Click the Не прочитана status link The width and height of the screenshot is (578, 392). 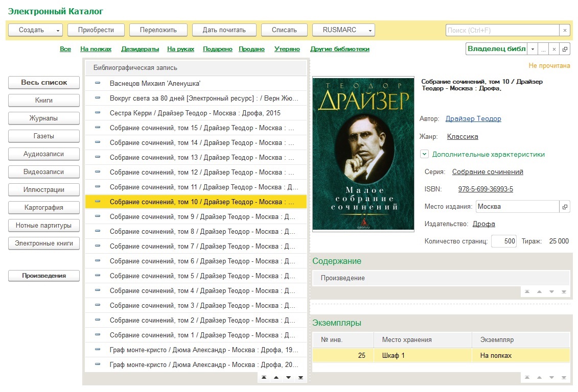click(549, 65)
